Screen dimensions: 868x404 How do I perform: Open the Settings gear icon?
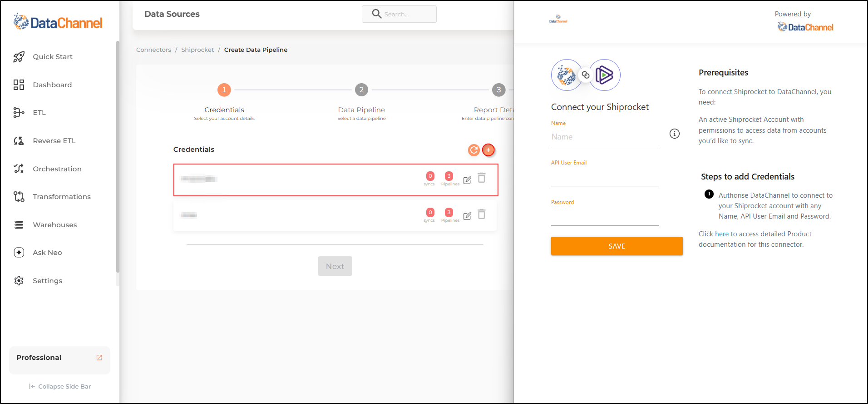(x=19, y=280)
